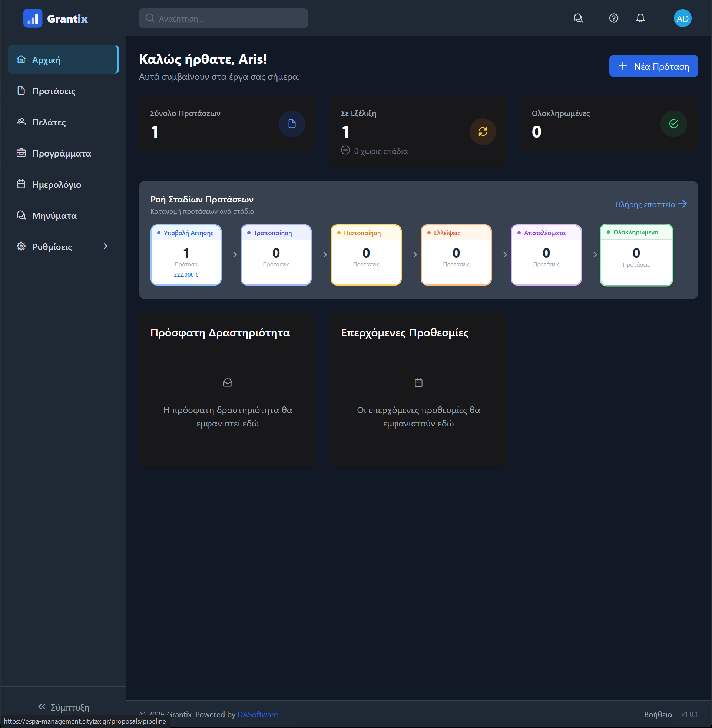Click the minus circle icon near χωρίς στάδια
This screenshot has height=728, width=712.
[345, 151]
